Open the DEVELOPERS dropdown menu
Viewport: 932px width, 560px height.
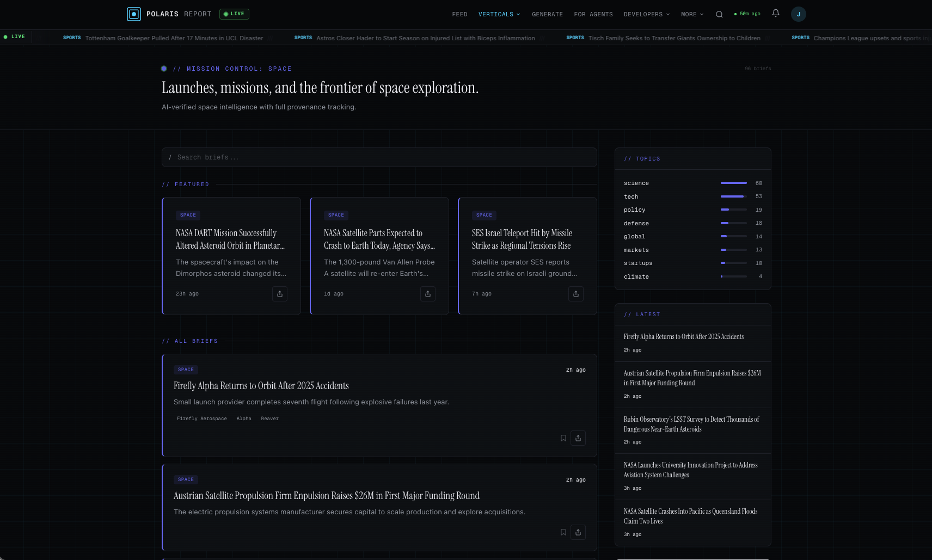click(646, 14)
